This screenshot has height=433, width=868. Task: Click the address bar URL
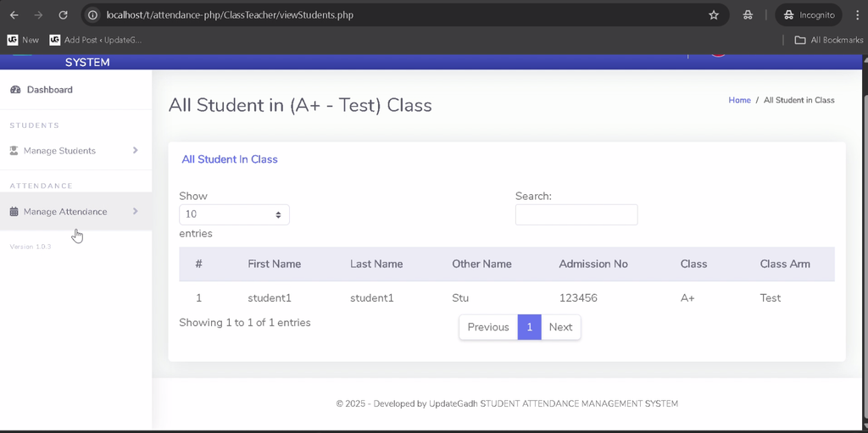(x=230, y=15)
